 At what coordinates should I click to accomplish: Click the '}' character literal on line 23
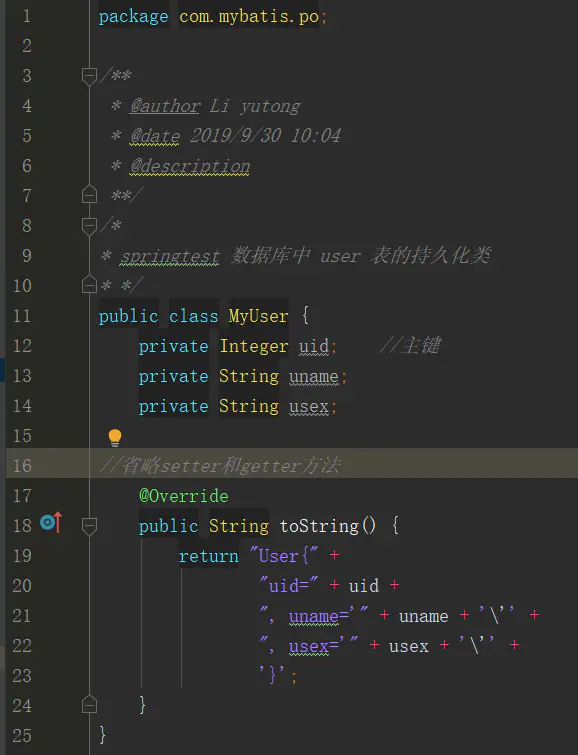(272, 675)
